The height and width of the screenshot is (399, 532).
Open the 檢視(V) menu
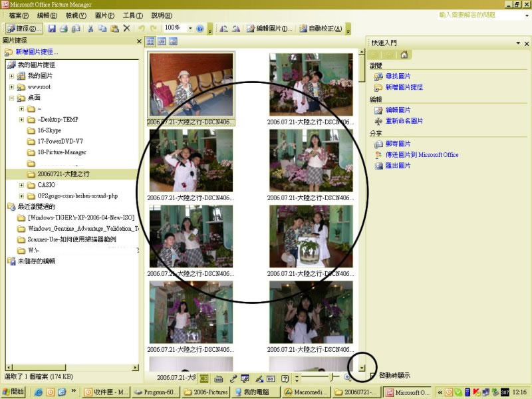pyautogui.click(x=76, y=15)
